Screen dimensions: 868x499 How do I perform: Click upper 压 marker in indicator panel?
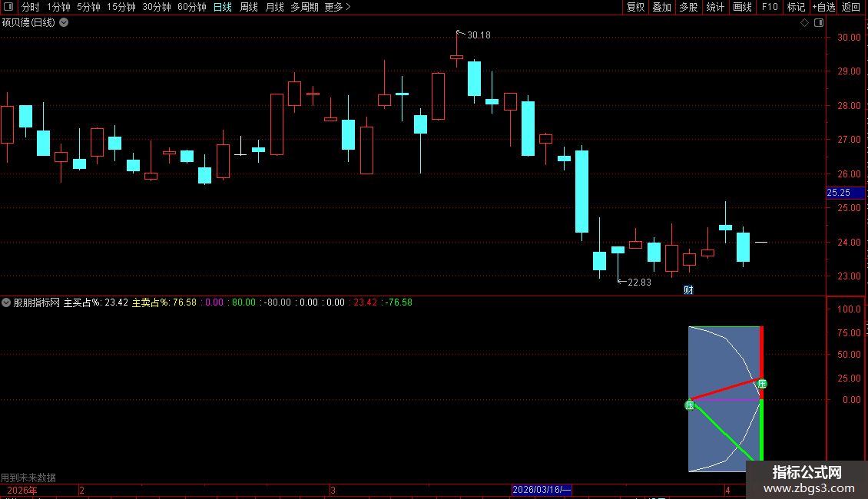tap(762, 384)
